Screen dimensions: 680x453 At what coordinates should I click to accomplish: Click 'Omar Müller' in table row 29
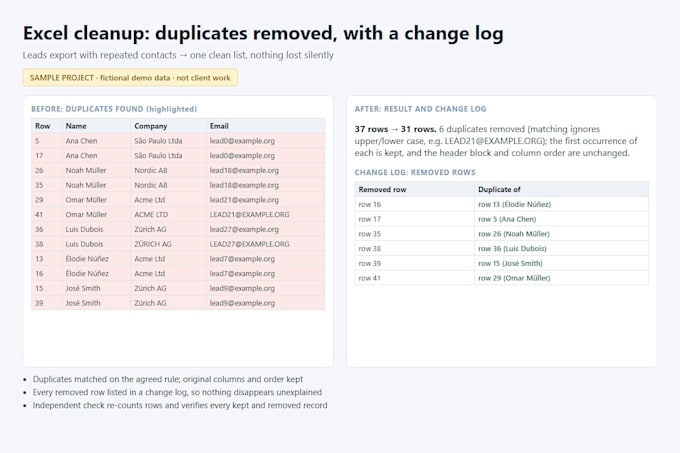(x=86, y=200)
